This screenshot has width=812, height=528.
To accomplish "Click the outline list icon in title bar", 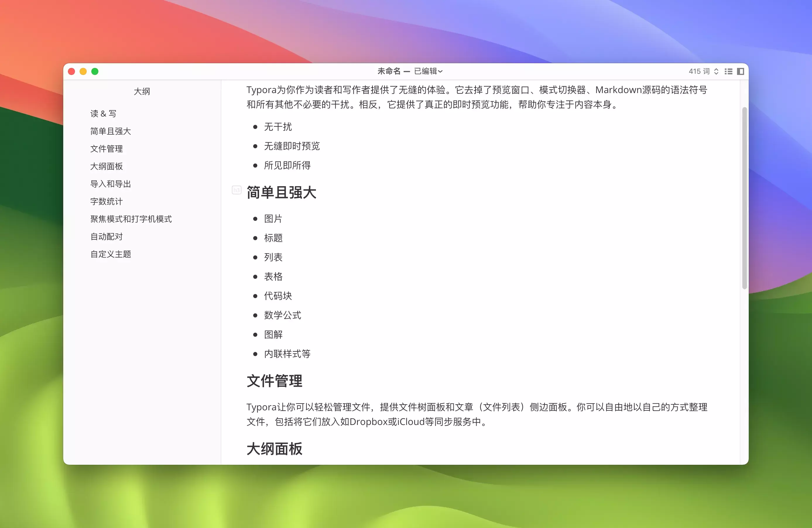I will point(728,71).
